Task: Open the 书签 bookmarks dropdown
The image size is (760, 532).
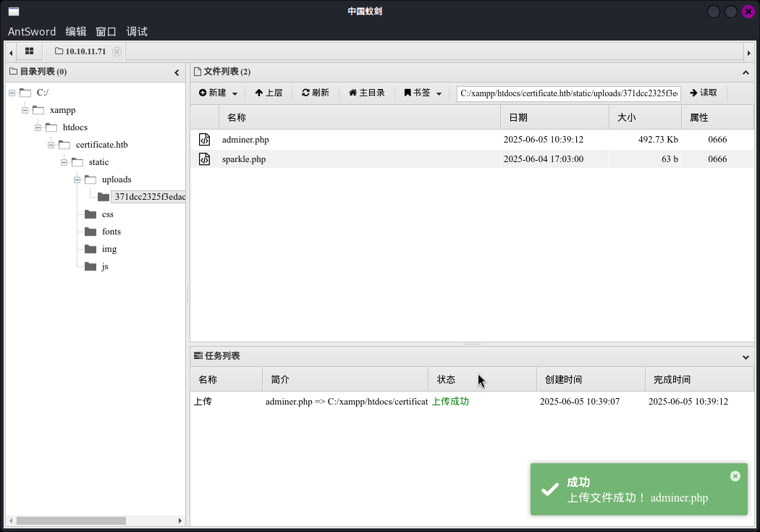Action: coord(423,93)
